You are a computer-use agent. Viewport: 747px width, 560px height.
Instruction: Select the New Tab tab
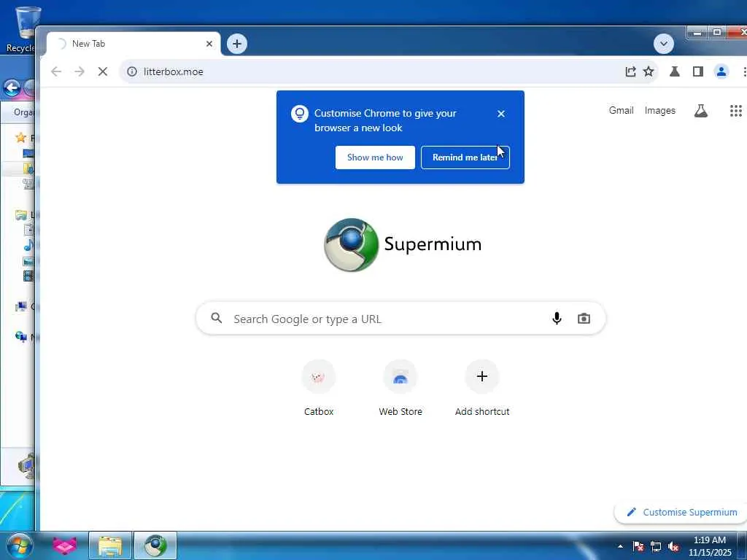[x=133, y=44]
